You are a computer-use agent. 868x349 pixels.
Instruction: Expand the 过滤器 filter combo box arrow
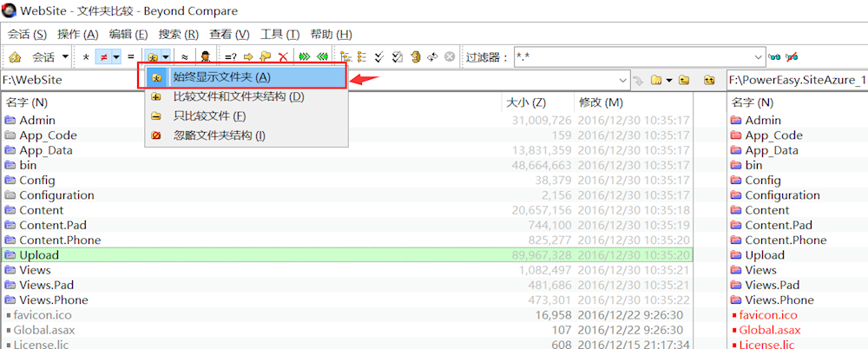point(759,56)
